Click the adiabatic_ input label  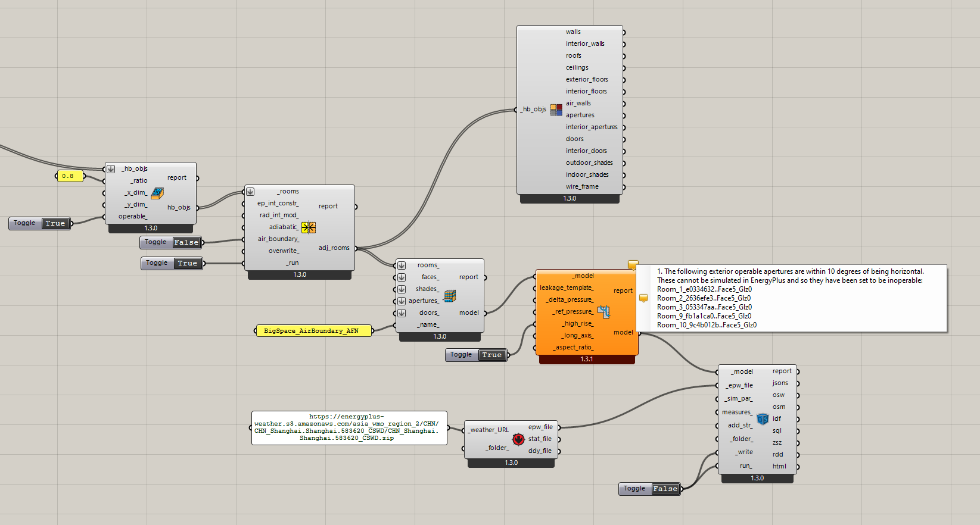pyautogui.click(x=284, y=227)
